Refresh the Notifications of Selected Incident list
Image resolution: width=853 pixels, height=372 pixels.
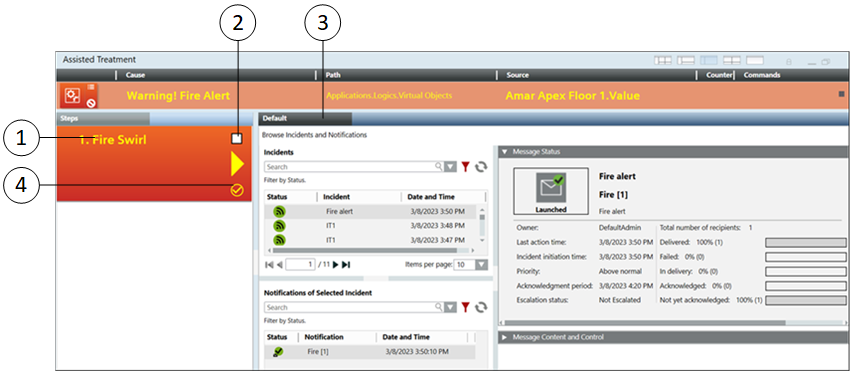tap(480, 307)
